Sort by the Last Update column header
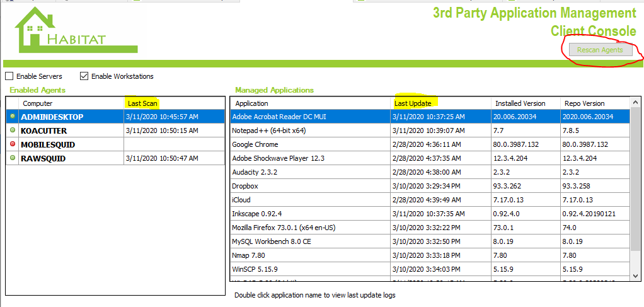Screen dimensions: 644x307 coord(440,103)
